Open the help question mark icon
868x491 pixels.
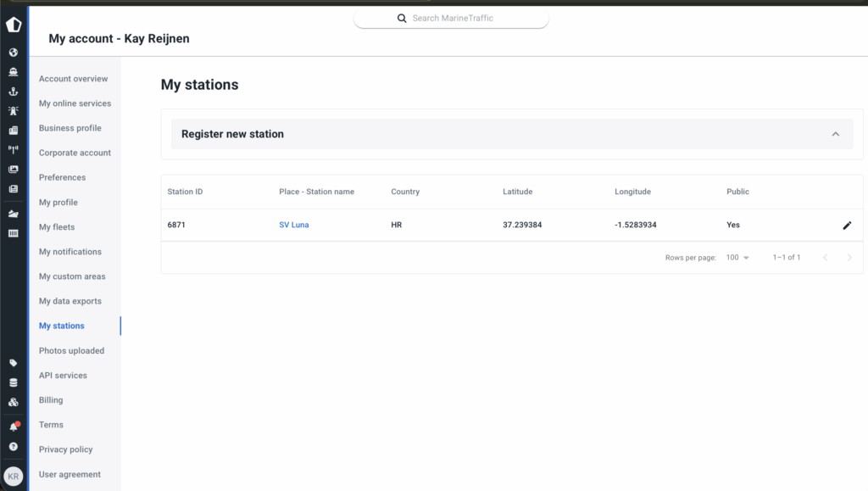tap(13, 446)
